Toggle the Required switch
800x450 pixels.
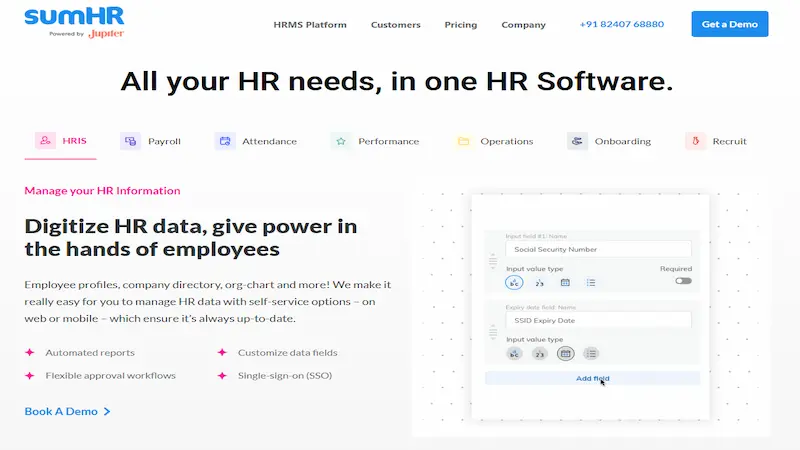point(683,281)
